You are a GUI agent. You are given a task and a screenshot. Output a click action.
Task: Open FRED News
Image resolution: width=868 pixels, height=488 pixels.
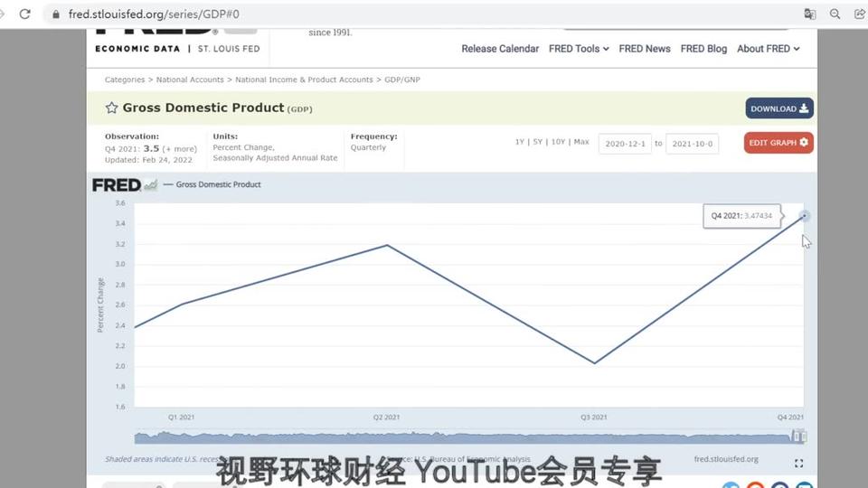645,49
